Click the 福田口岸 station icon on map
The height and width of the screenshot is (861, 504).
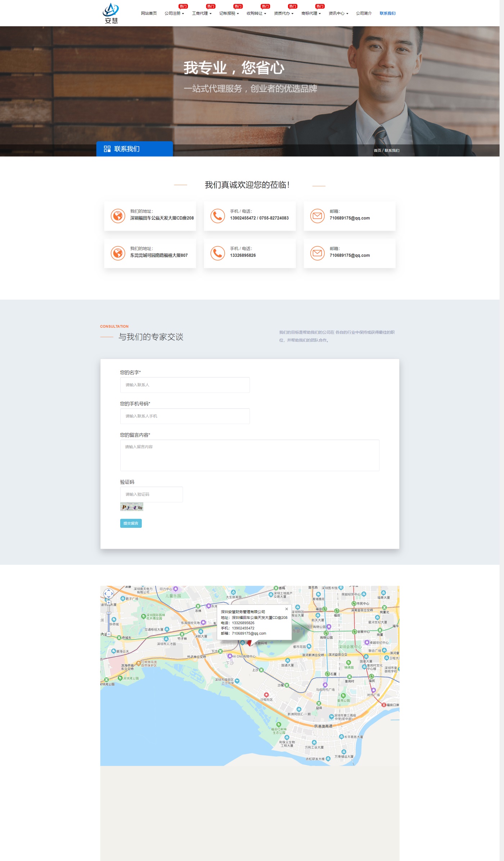point(384,705)
